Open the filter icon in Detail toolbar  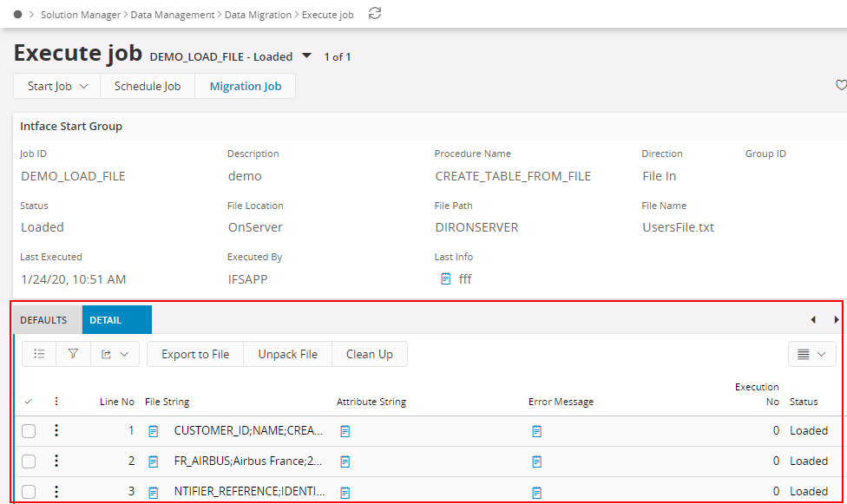click(x=73, y=354)
